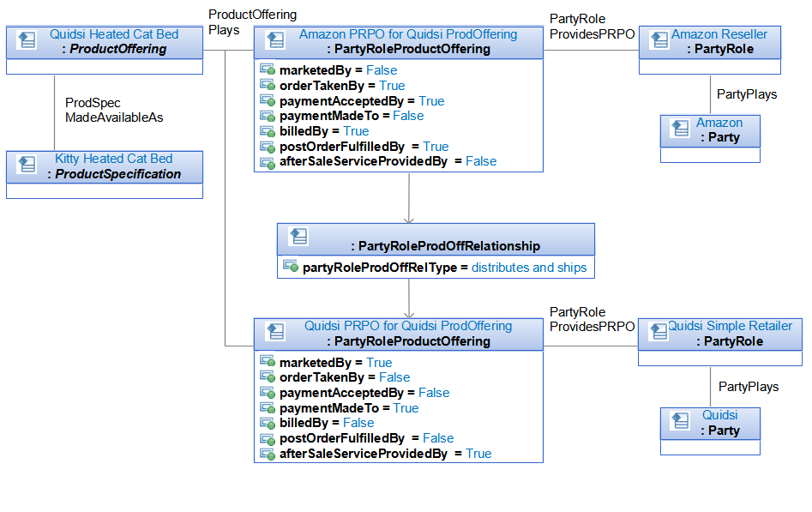The height and width of the screenshot is (512, 812).
Task: Select 'PartyRole ProvidesPRPO' label near Quidsi Simple Retailer
Action: (x=592, y=319)
